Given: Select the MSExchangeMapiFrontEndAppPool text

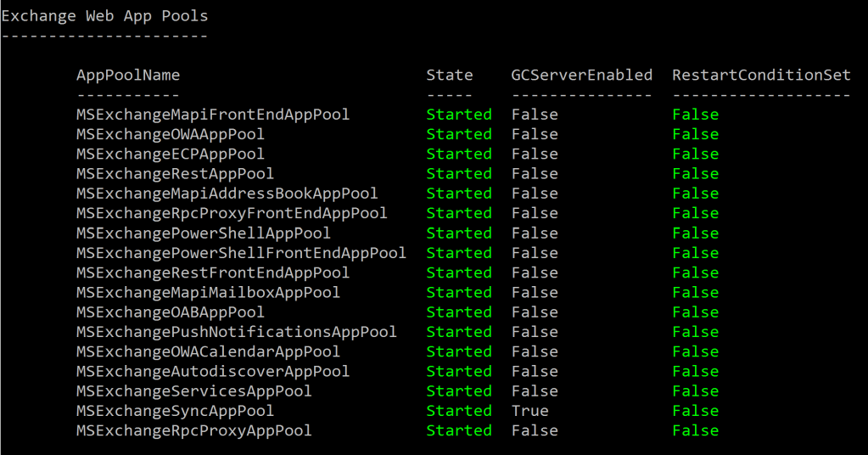Looking at the screenshot, I should 213,115.
